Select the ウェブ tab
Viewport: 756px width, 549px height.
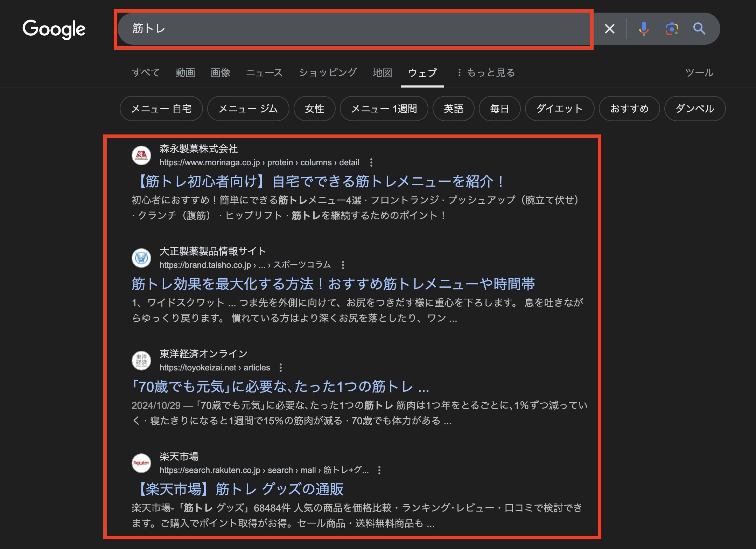tap(422, 72)
